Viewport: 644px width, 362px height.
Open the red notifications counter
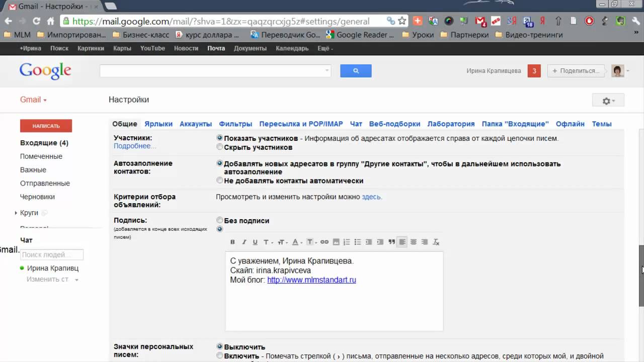tap(534, 71)
